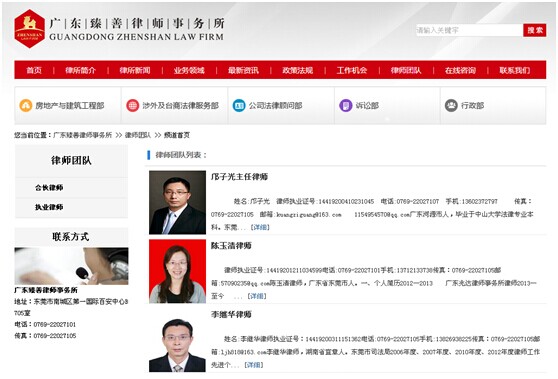Open the gray 行政部 people icon
This screenshot has width=558, height=379.
pyautogui.click(x=451, y=105)
